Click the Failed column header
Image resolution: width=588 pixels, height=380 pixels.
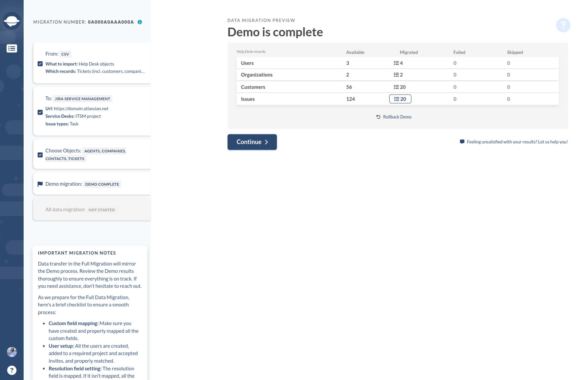[459, 52]
